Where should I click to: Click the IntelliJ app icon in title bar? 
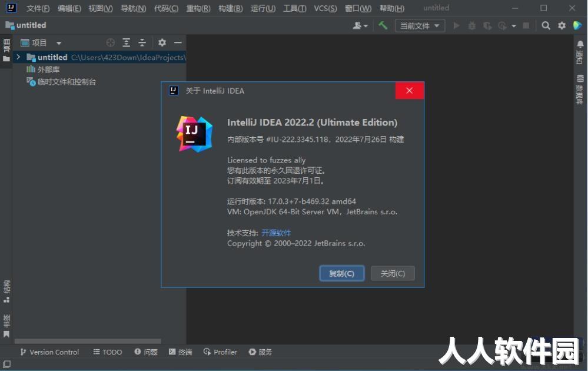coord(11,8)
